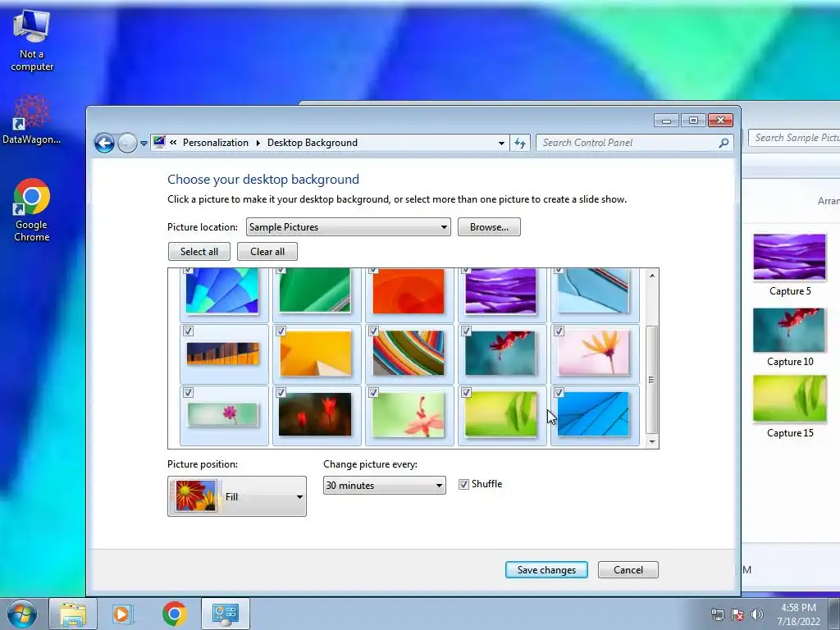Click the volume speaker tray icon
The image size is (840, 630).
pyautogui.click(x=756, y=614)
